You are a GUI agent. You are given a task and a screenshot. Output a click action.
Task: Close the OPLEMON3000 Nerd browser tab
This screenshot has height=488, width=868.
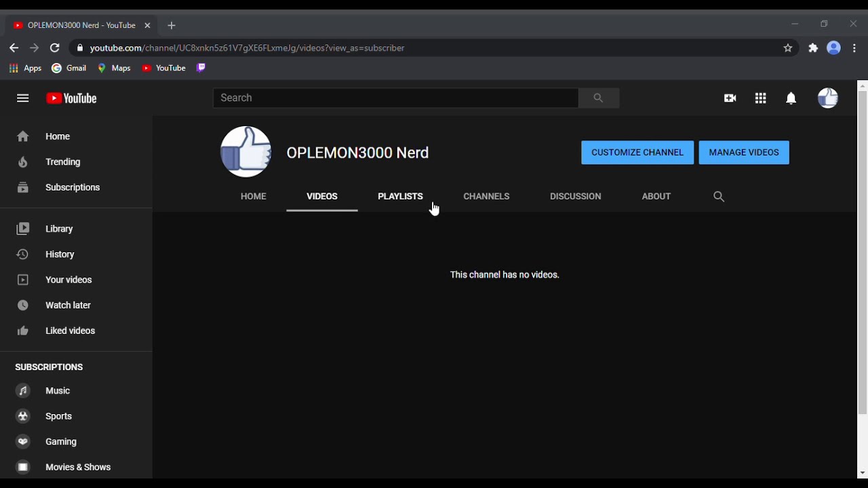click(147, 26)
